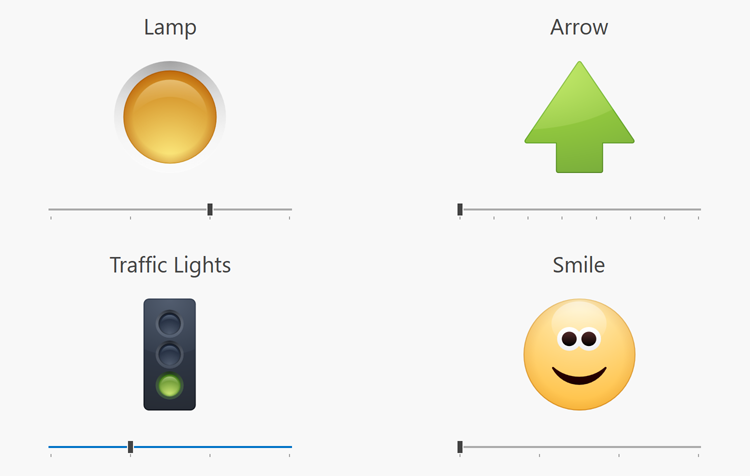The width and height of the screenshot is (750, 476).
Task: Click the Arrow slider handle
Action: tap(460, 209)
